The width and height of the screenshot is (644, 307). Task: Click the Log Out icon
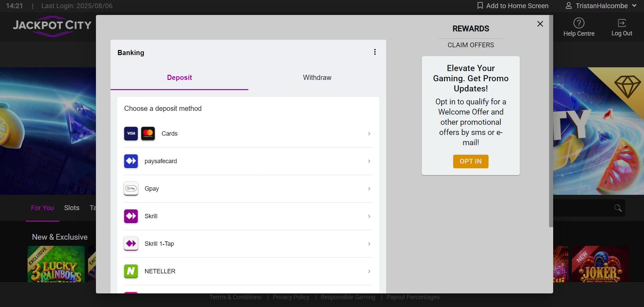point(622,23)
